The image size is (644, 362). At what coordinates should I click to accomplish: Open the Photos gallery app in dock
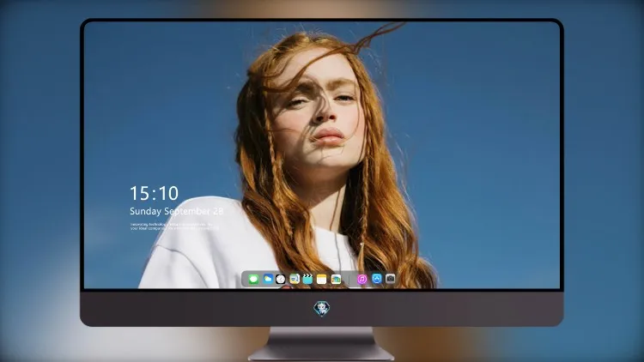336,280
